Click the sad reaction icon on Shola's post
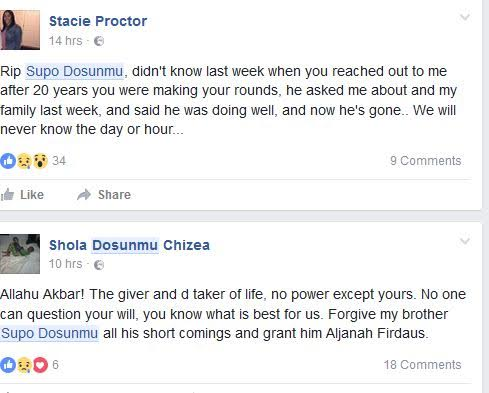This screenshot has height=393, width=489. pos(24,365)
